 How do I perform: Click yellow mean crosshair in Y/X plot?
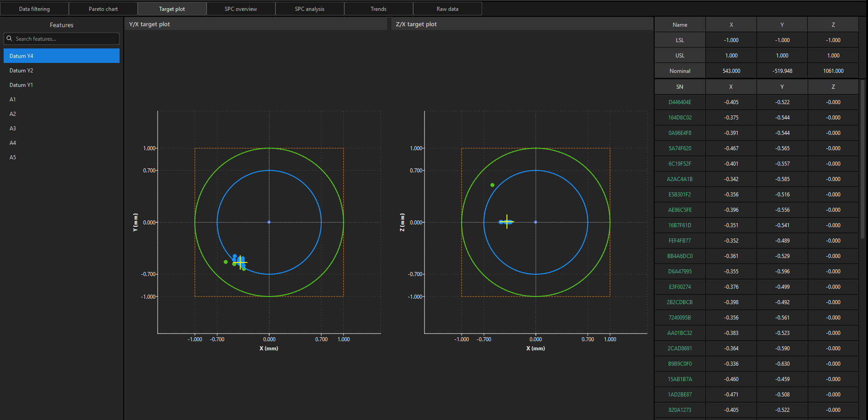(241, 262)
